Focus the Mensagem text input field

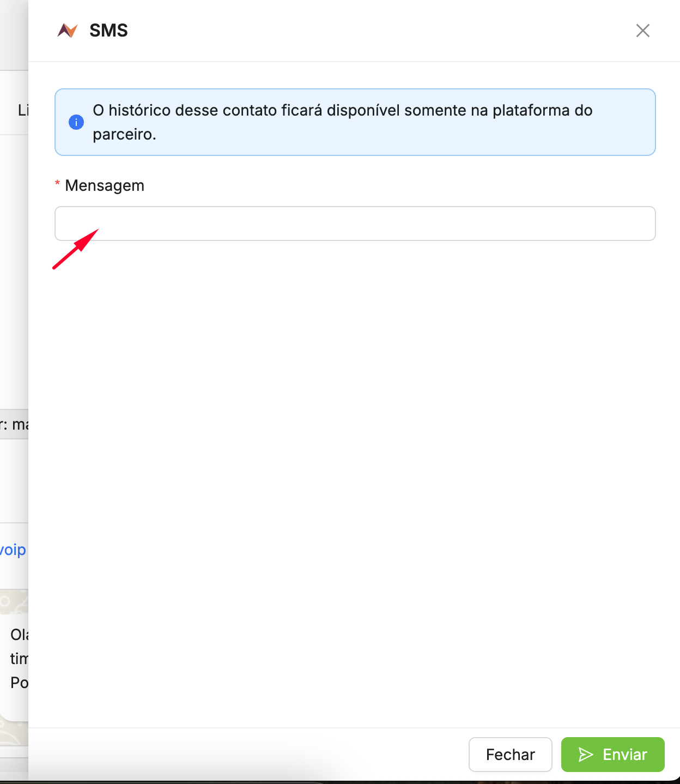tap(354, 224)
